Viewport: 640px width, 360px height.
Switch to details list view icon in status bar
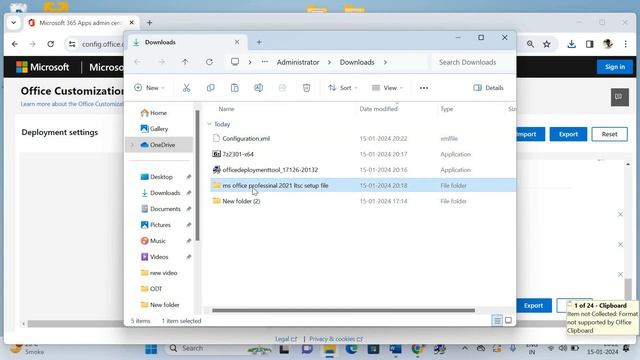pyautogui.click(x=497, y=320)
